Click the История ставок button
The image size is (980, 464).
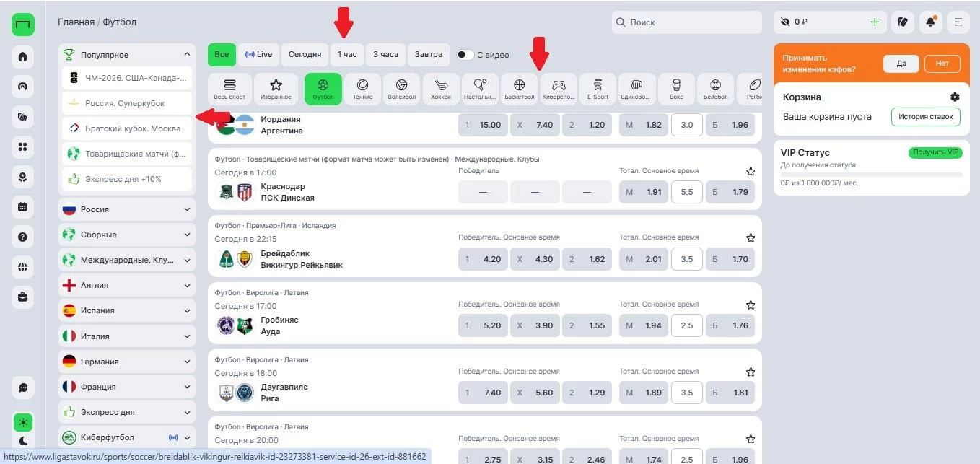[925, 117]
